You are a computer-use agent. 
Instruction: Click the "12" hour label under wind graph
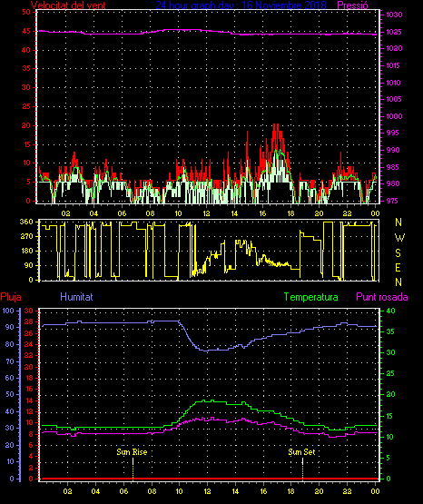pyautogui.click(x=206, y=213)
